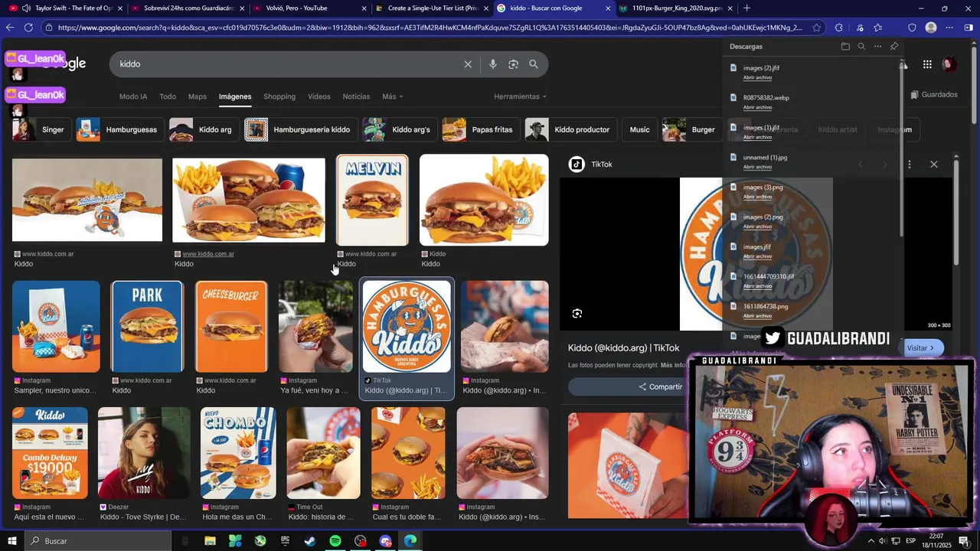This screenshot has height=551, width=980.
Task: Search this image with Lens icon on preview
Action: [x=577, y=313]
